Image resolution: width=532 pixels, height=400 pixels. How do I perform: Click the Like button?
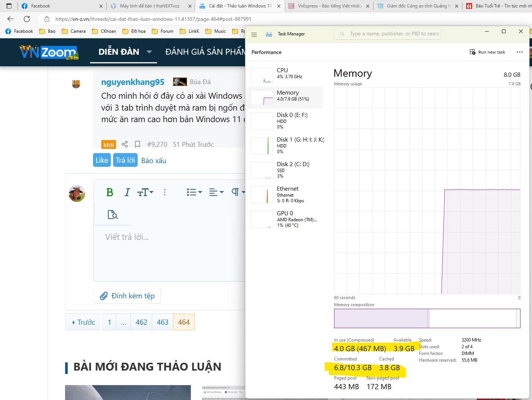[102, 160]
